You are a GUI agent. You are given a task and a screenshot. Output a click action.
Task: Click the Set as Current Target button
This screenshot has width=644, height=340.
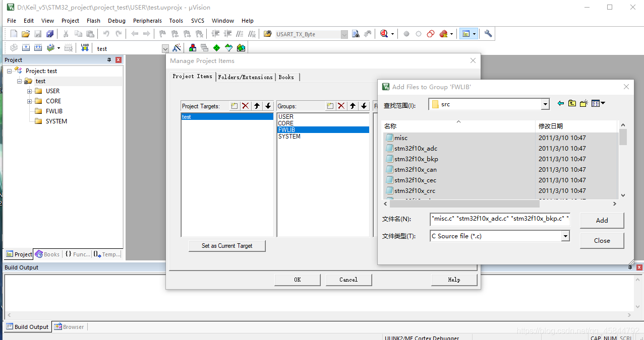click(227, 246)
